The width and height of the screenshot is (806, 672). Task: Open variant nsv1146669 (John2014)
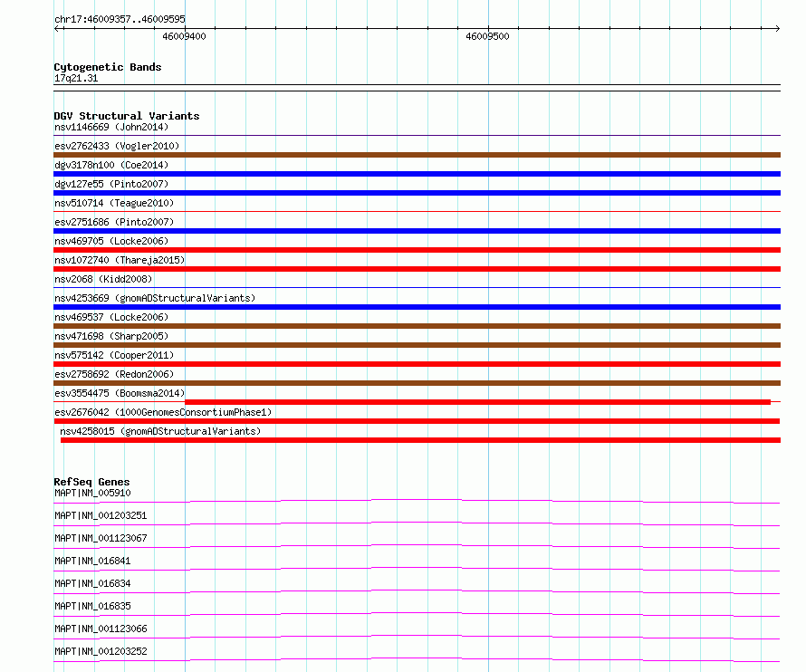pyautogui.click(x=111, y=127)
